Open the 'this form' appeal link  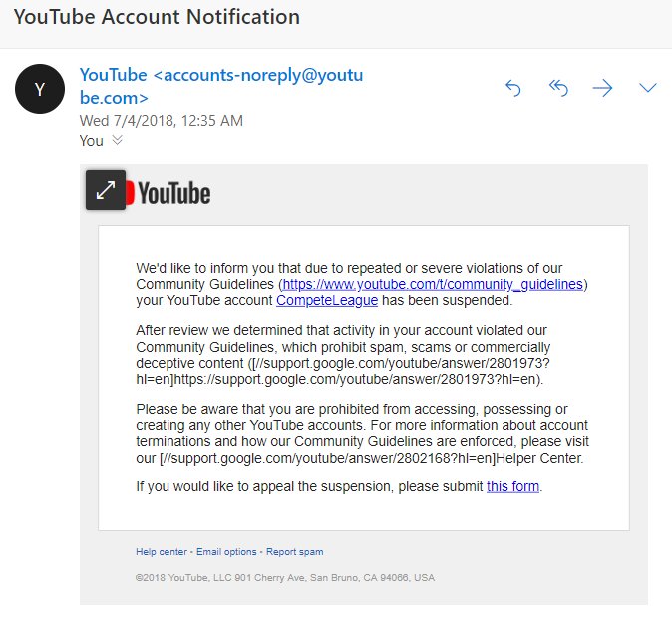coord(513,486)
